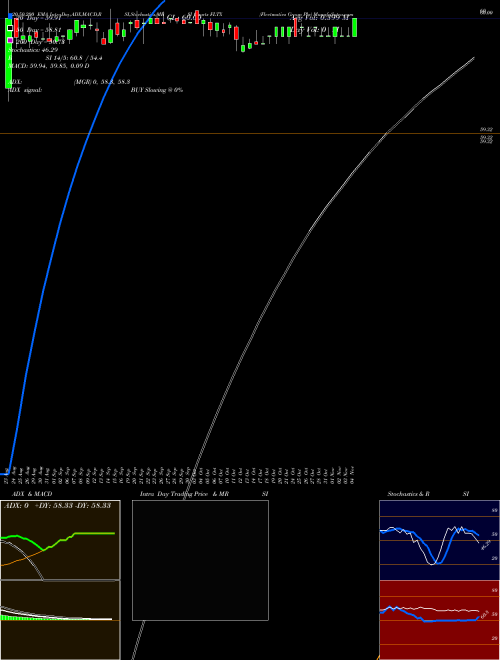Open the ADX chart with green line
This screenshot has width=500, height=660.
click(x=60, y=540)
